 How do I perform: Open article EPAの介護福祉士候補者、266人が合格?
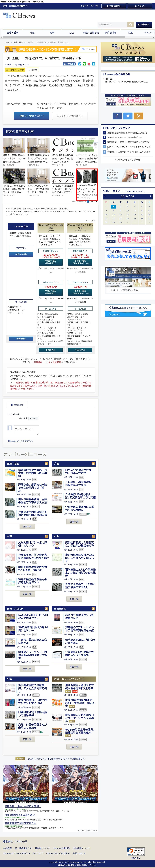(78, 471)
